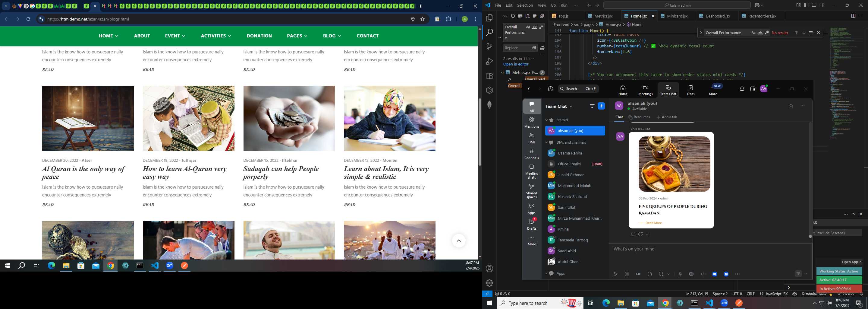Open HOME dropdown in website navbar
This screenshot has width=868, height=309.
108,36
